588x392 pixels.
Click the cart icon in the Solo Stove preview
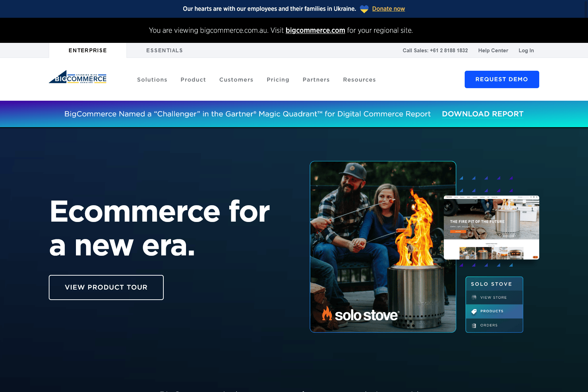click(x=537, y=197)
